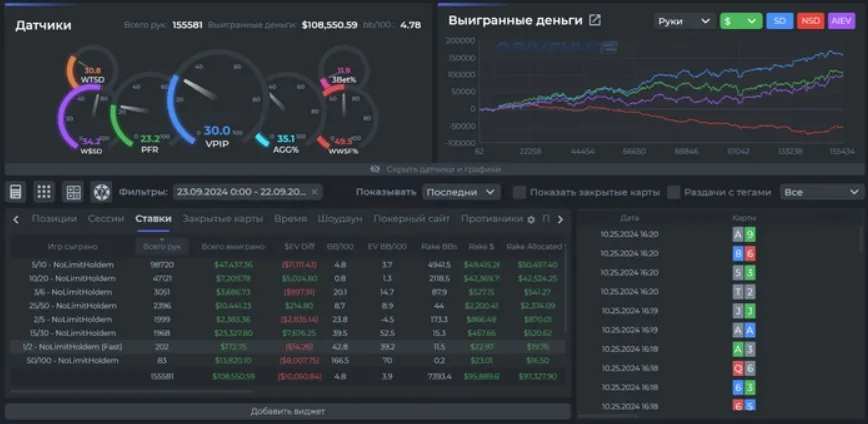Screen dimensions: 868x424
Task: Toggle the SD line on the graph
Action: pyautogui.click(x=779, y=20)
